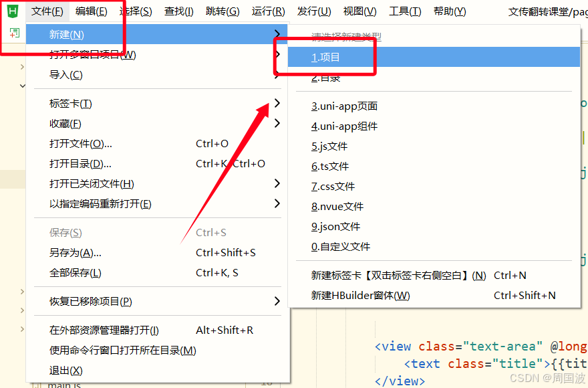Click the chevron on the 收藏(F) row

(277, 123)
